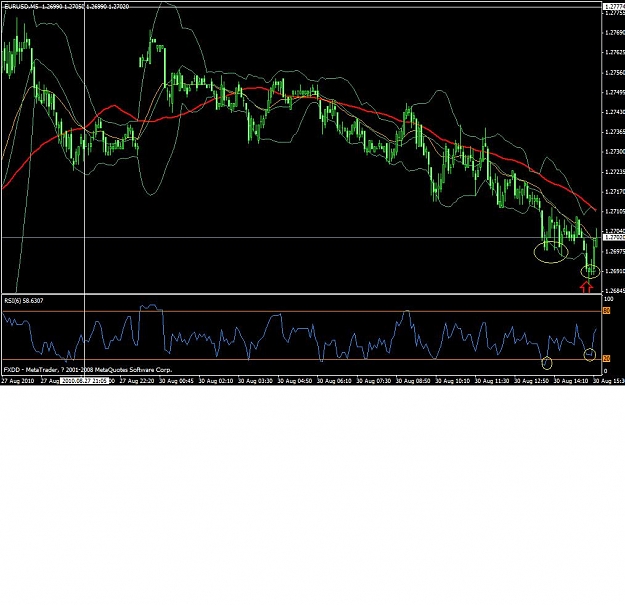
Task: Click the 1.27300 price axis label
Action: pos(615,152)
